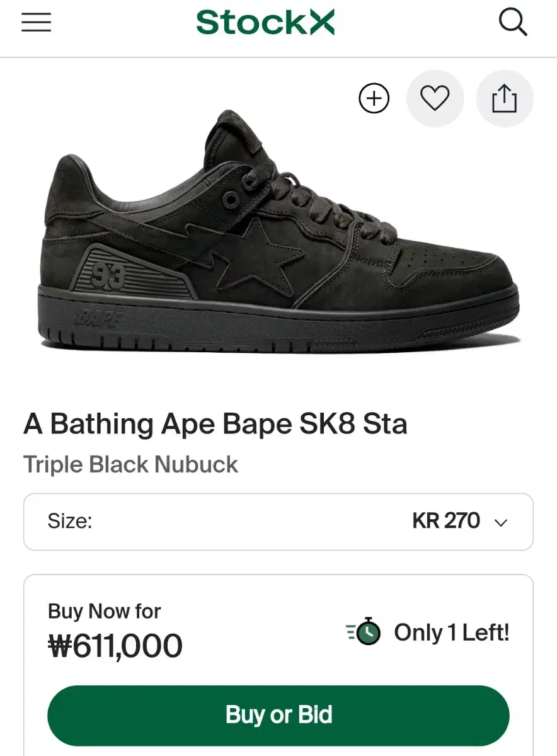Image resolution: width=557 pixels, height=756 pixels.
Task: Share this product using the share icon
Action: point(505,99)
